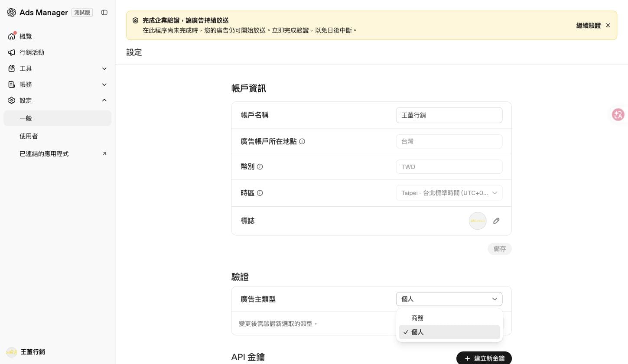
Task: Click the 行銷活動 megaphone icon
Action: coord(12,52)
